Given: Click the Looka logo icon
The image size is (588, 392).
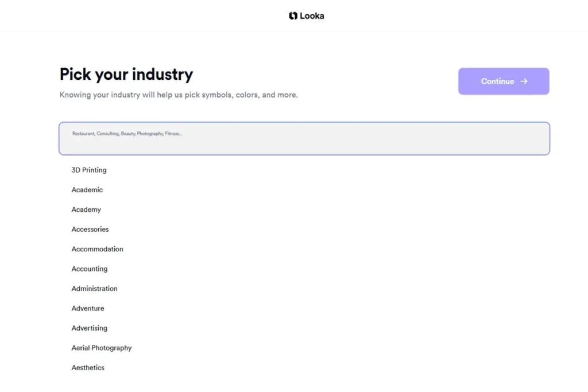Looking at the screenshot, I should click(293, 16).
